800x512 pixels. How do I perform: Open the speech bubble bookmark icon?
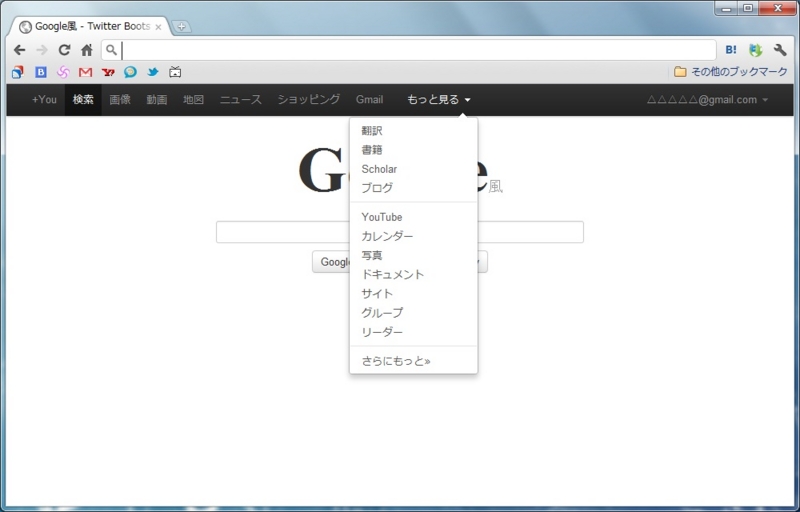(131, 72)
